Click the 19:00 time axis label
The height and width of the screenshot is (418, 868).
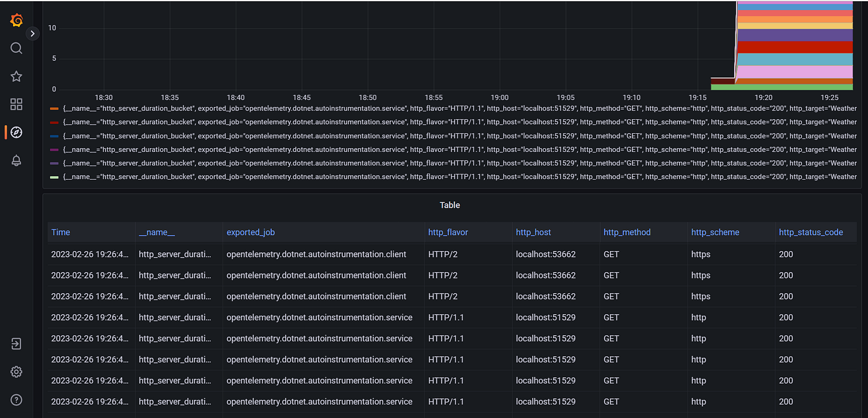(499, 97)
